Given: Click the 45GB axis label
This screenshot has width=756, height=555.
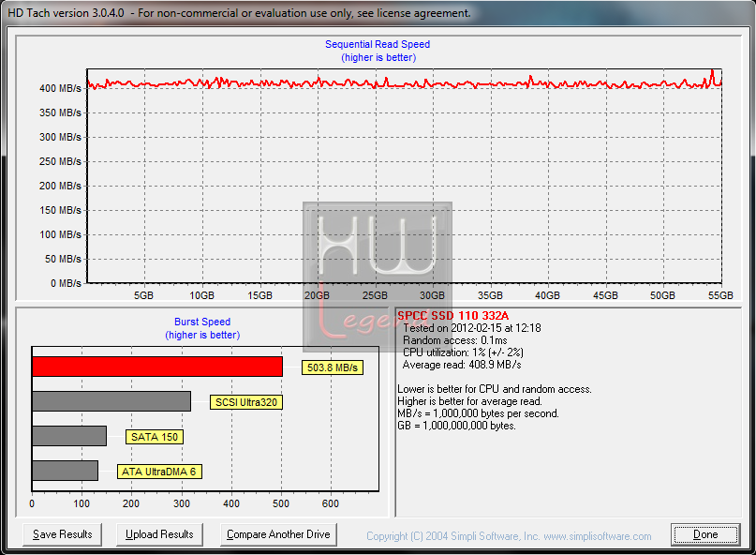Looking at the screenshot, I should [605, 295].
